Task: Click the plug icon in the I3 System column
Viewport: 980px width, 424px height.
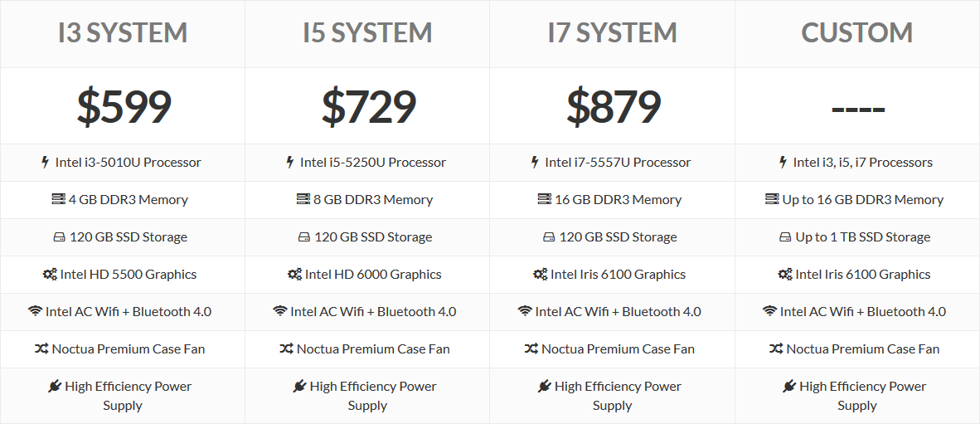Action: pyautogui.click(x=55, y=387)
